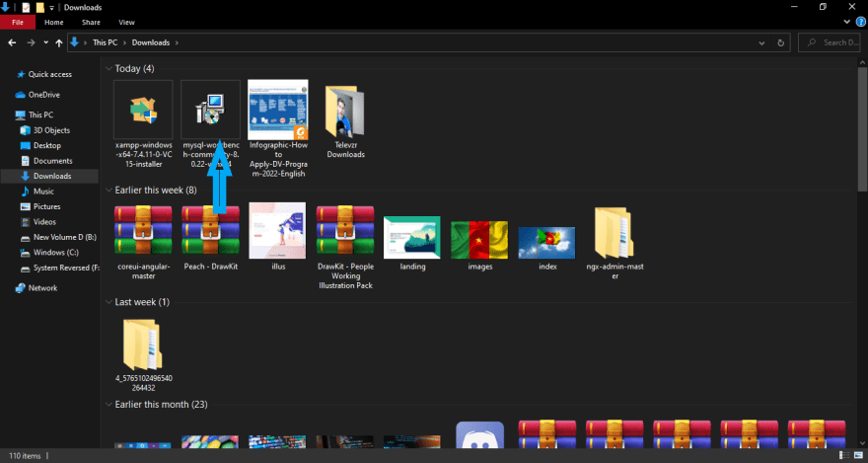Expand Downloads chevron in breadcrumb
Screen dimensions: 868x463
pyautogui.click(x=177, y=42)
